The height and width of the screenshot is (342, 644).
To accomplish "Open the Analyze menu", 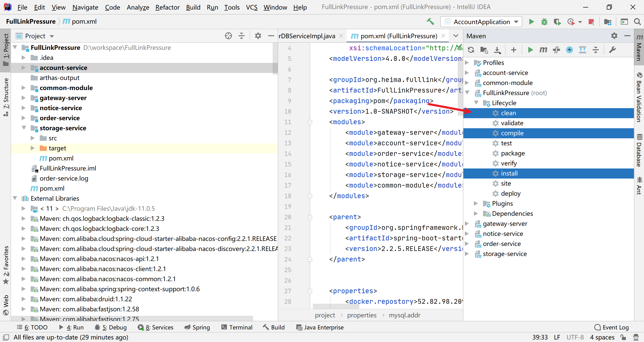I will tap(138, 7).
